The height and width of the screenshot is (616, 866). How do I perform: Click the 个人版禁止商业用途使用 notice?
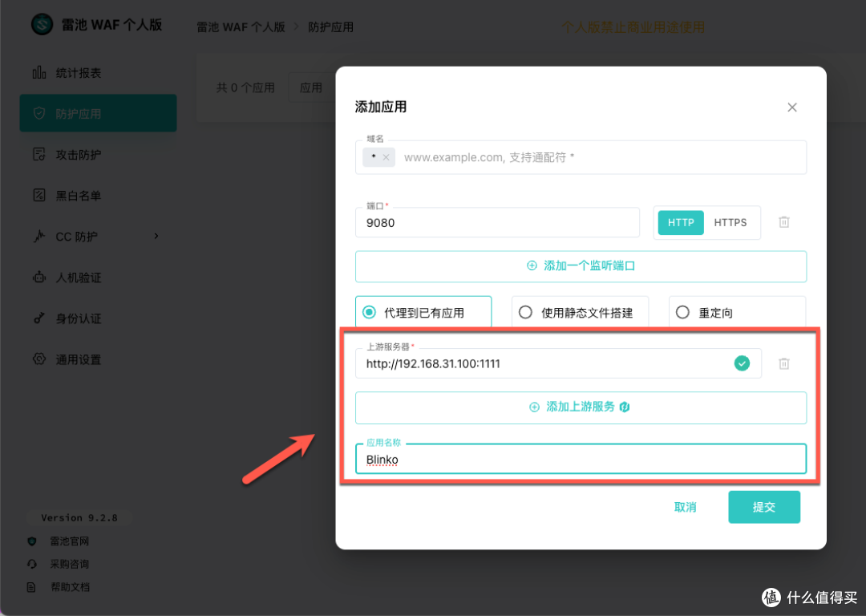pos(633,27)
